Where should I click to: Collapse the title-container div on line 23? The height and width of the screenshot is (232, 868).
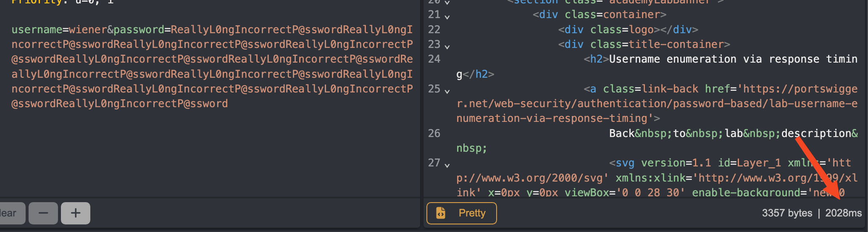pos(447,47)
